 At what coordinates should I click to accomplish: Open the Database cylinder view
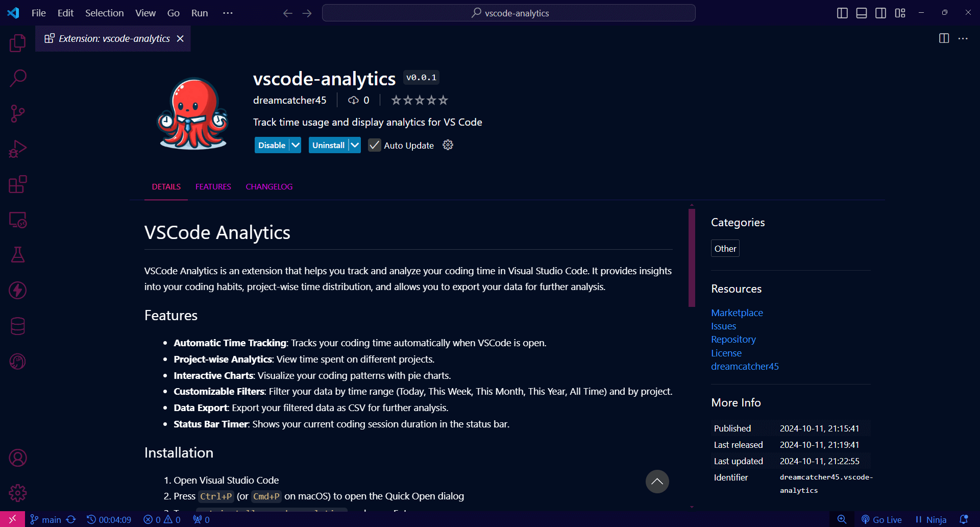pos(18,326)
